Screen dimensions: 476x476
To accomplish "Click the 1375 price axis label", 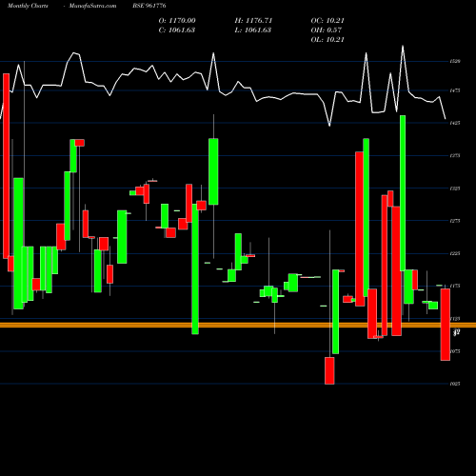I will [x=455, y=156].
